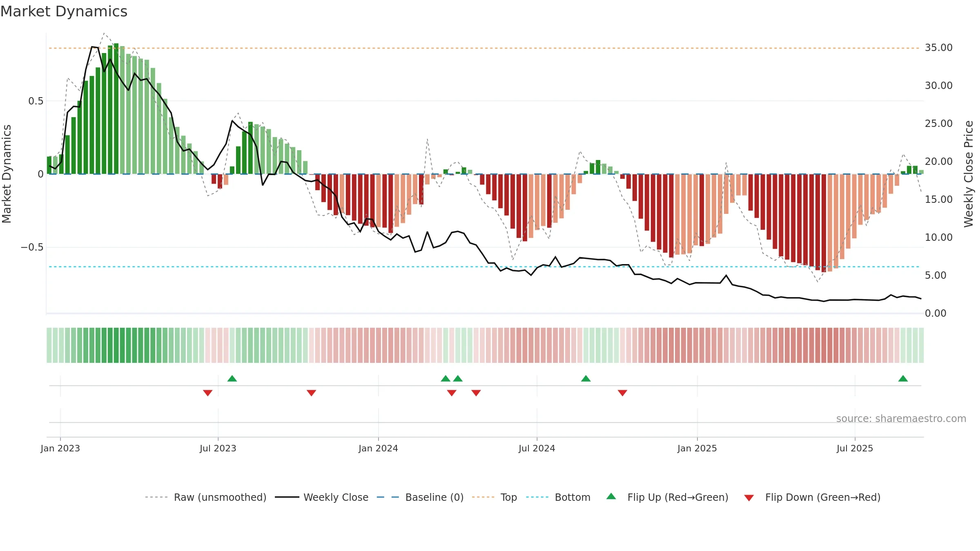
Task: Click the Jan 2025 axis label
Action: tap(697, 448)
